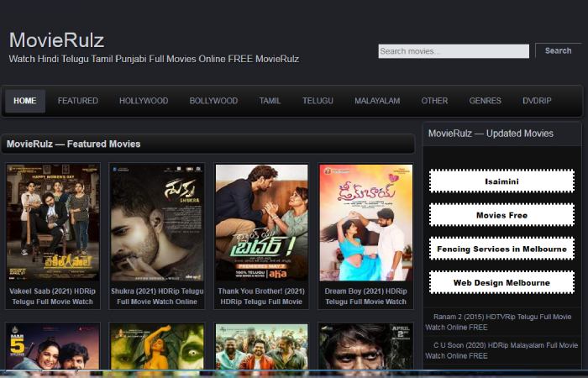
Task: Open the FEATURED menu item
Action: [x=78, y=101]
